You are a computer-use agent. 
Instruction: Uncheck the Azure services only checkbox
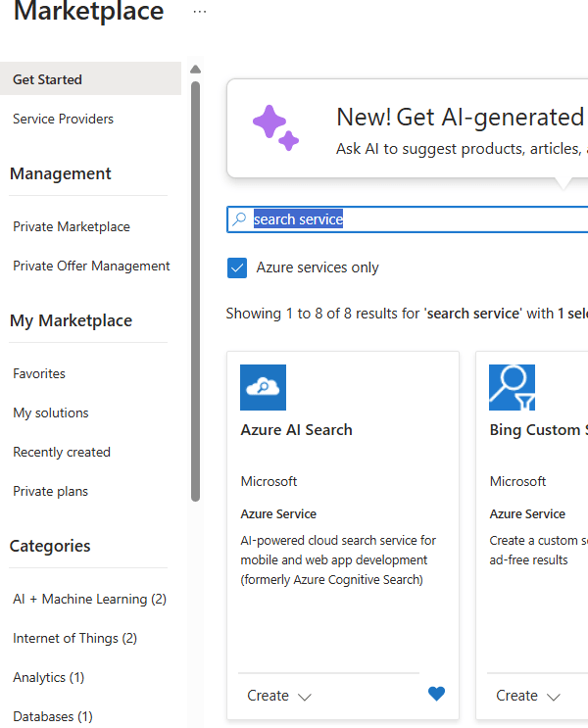[x=237, y=267]
